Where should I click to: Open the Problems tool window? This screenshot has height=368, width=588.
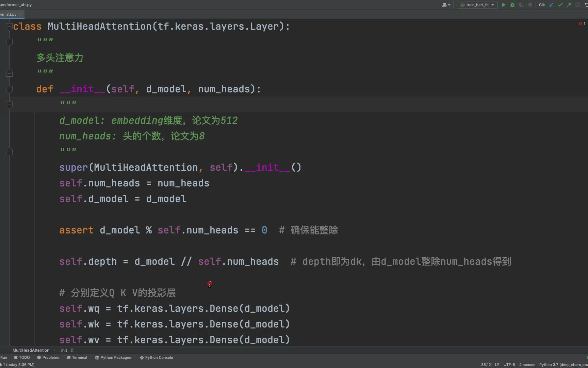(x=48, y=357)
